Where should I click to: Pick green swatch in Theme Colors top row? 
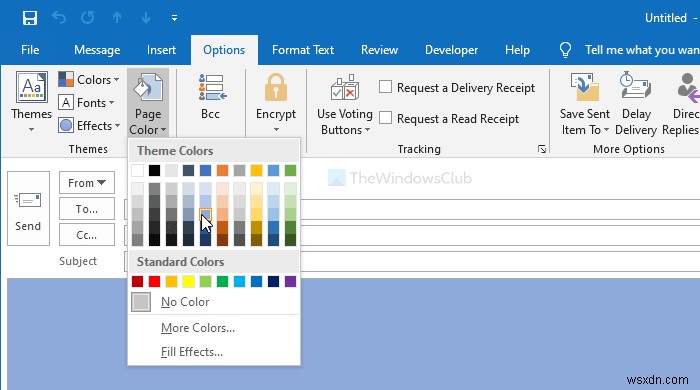point(290,170)
